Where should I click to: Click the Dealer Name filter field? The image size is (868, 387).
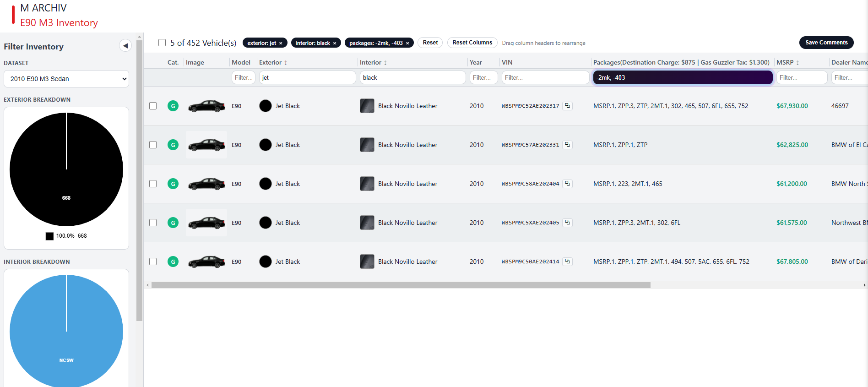[x=850, y=77]
